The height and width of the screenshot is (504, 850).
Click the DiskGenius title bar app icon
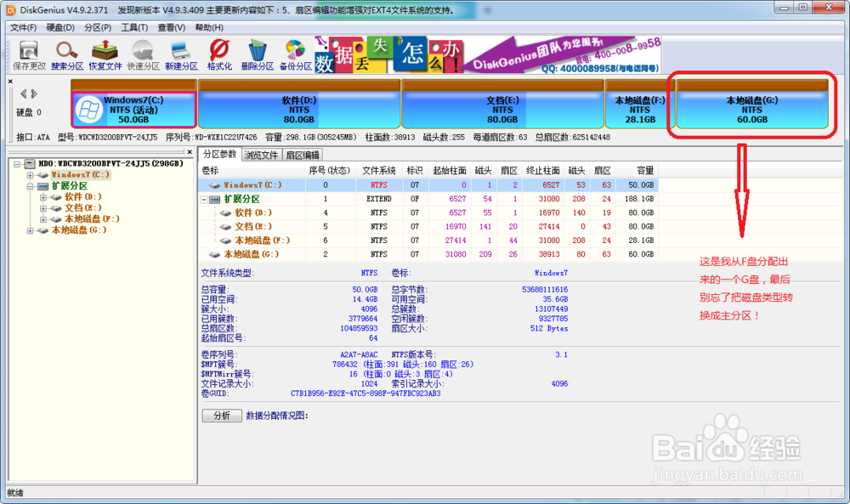[x=10, y=9]
